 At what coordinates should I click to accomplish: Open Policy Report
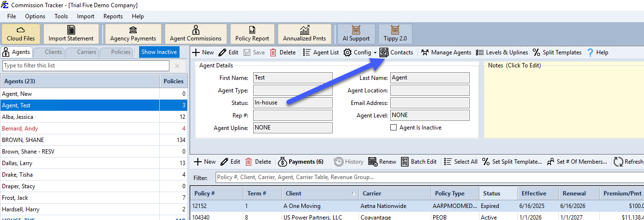click(x=252, y=34)
